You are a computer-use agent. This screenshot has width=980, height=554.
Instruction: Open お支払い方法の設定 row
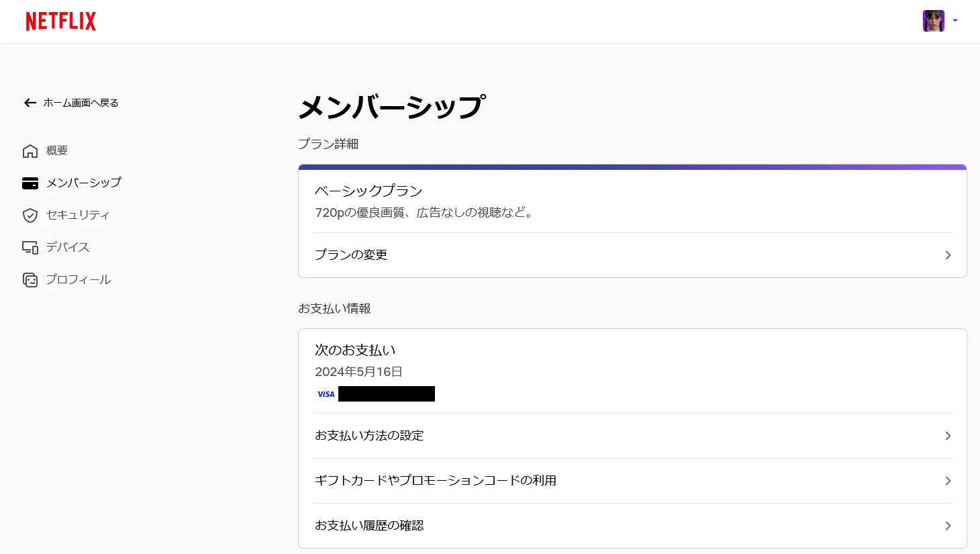tap(632, 436)
